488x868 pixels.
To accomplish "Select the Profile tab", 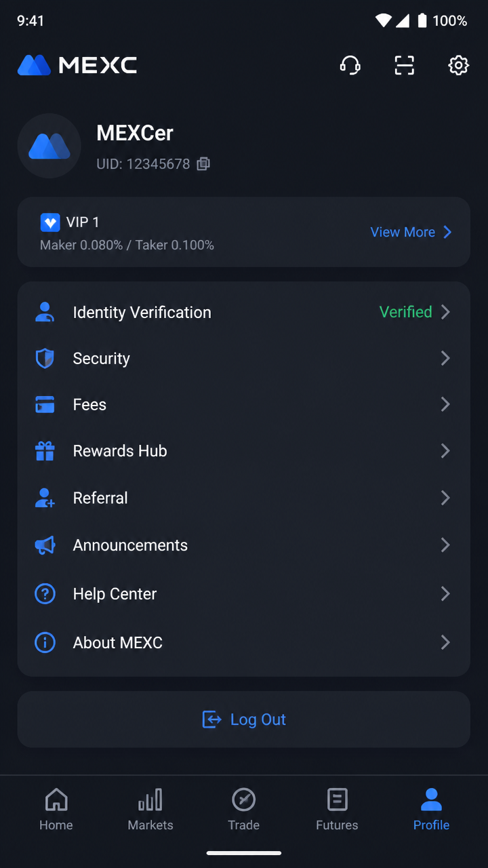I will click(431, 810).
